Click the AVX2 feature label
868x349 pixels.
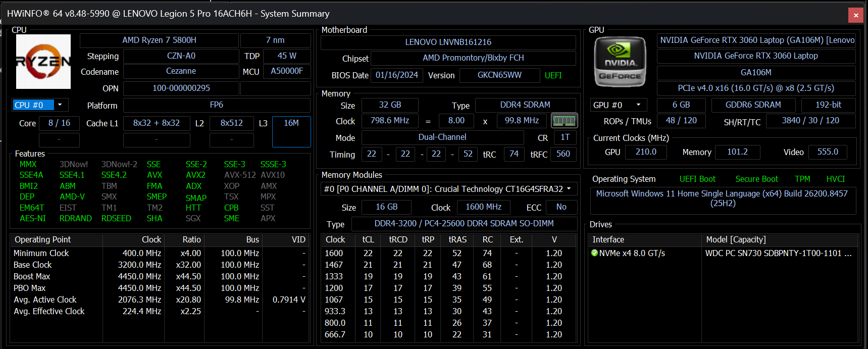pyautogui.click(x=195, y=175)
